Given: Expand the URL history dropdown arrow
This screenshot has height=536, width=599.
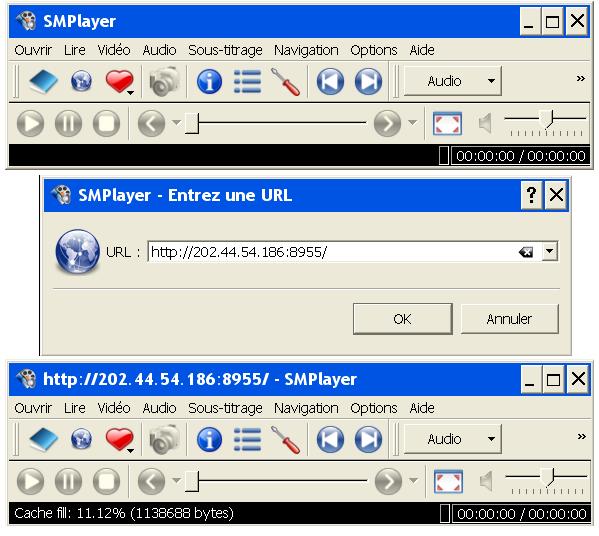Looking at the screenshot, I should (x=550, y=251).
